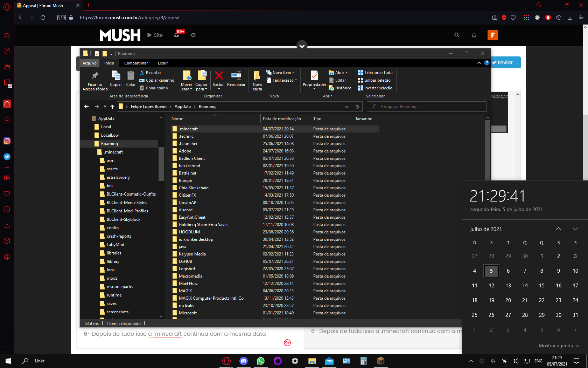Open Downloads icon in Opera sidebar
Image resolution: width=588 pixels, height=368 pixels.
7,225
